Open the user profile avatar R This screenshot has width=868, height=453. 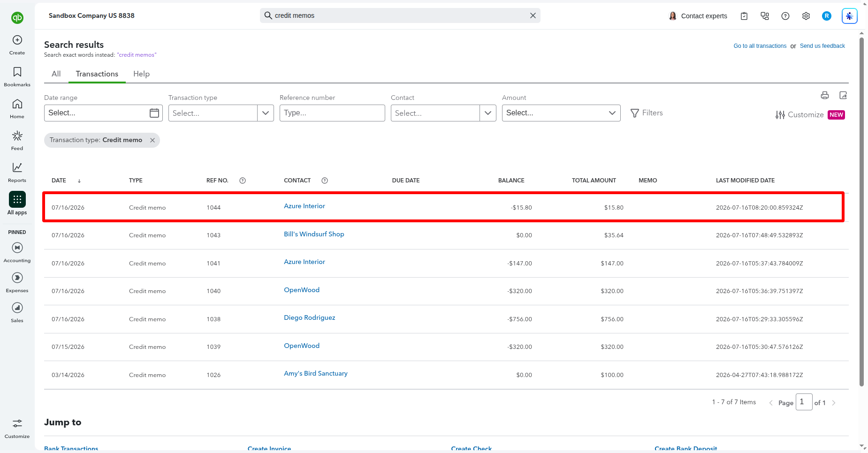(827, 16)
